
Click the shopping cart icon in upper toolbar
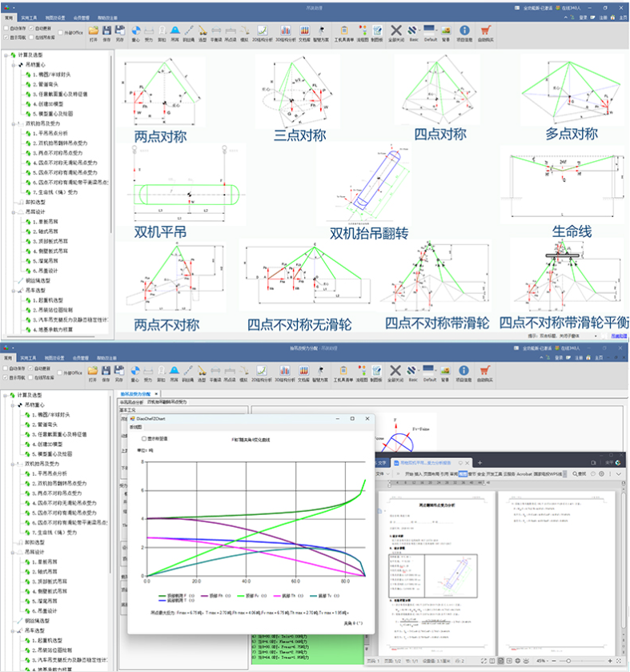point(486,30)
